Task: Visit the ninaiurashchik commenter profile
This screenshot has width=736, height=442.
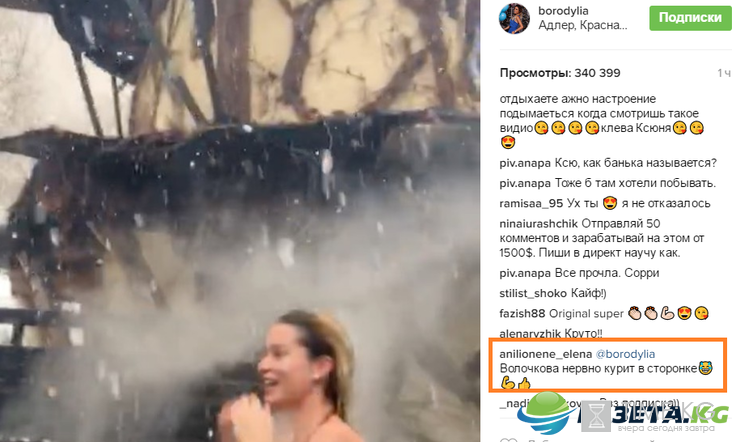Action: [x=539, y=224]
